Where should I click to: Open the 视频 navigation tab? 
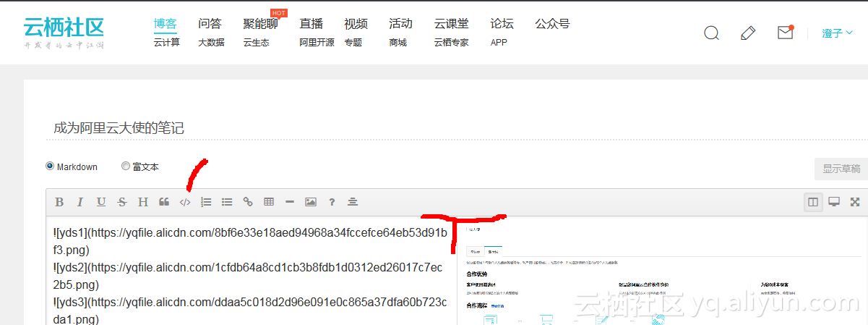click(356, 24)
